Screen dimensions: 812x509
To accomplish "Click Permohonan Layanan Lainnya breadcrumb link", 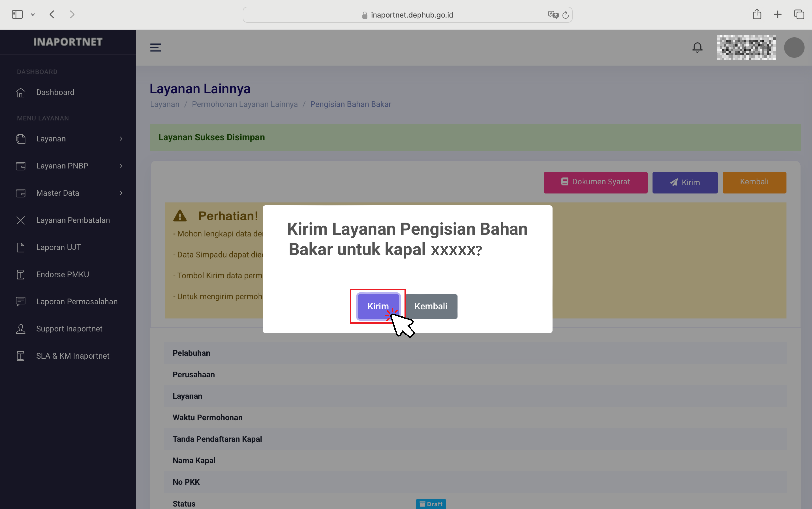I will [245, 104].
